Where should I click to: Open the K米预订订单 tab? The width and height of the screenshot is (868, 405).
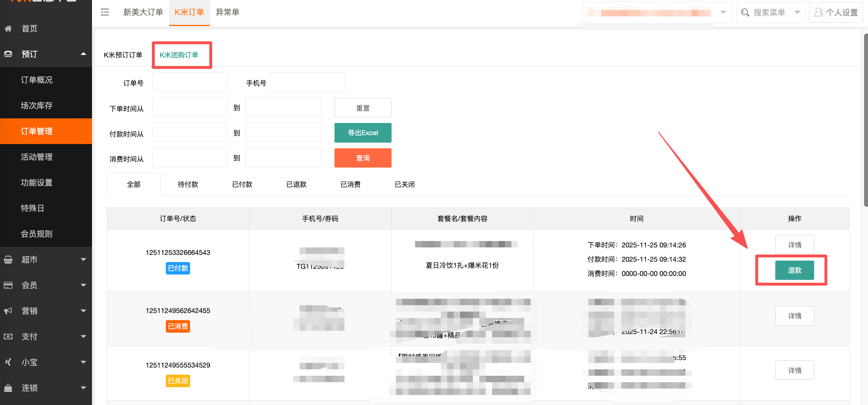pos(123,55)
